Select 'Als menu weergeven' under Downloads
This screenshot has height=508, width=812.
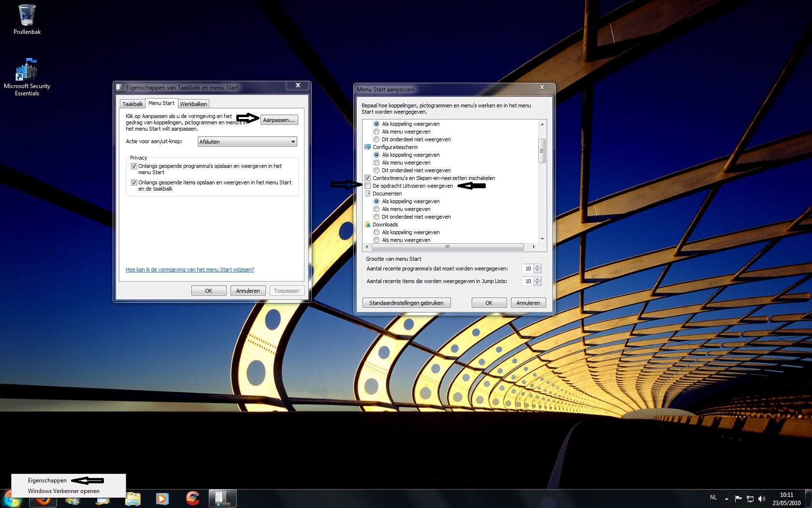tap(377, 240)
